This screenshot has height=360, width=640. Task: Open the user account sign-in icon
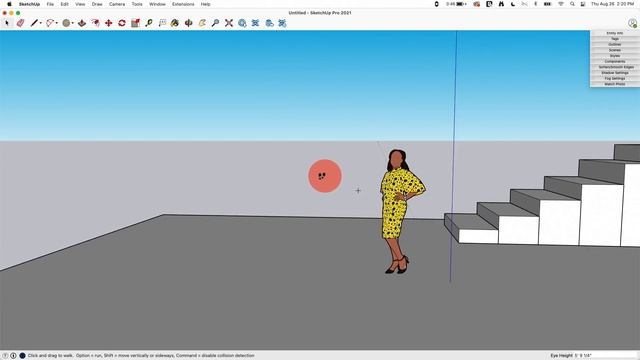pyautogui.click(x=632, y=23)
